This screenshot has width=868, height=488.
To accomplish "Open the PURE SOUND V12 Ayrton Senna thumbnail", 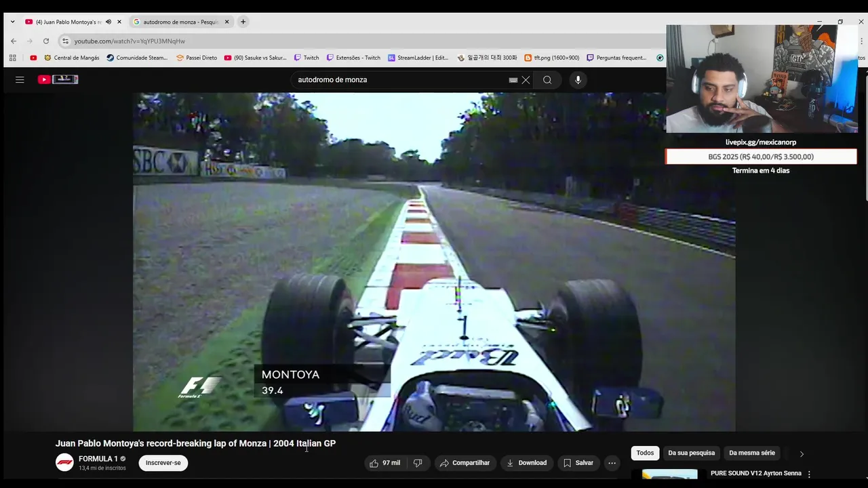I will click(669, 474).
